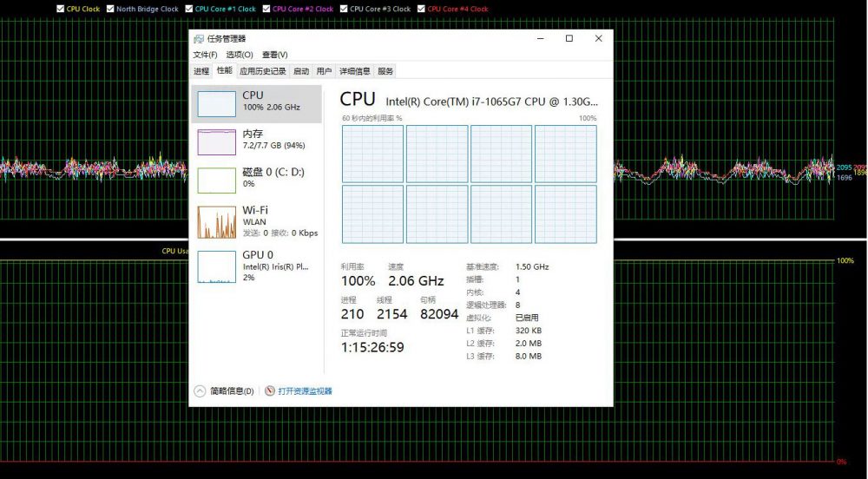This screenshot has width=868, height=479.
Task: Toggle CPU Core #3 Clock checkbox
Action: [x=344, y=9]
